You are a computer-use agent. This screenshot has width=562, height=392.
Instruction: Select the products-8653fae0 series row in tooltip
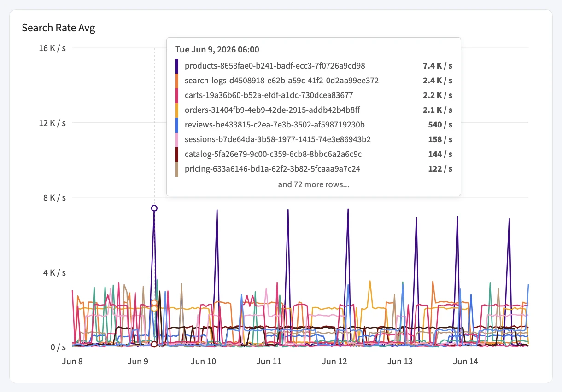click(x=313, y=66)
